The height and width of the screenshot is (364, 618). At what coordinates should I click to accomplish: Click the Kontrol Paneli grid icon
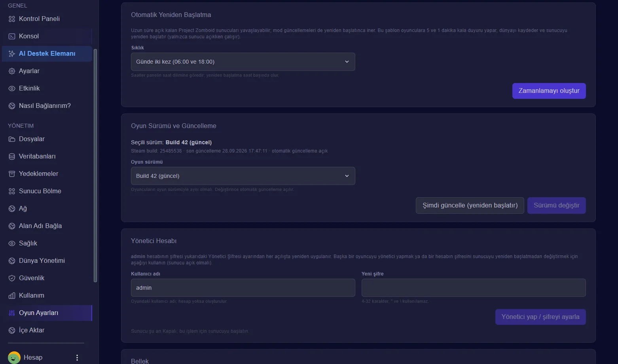coord(12,19)
